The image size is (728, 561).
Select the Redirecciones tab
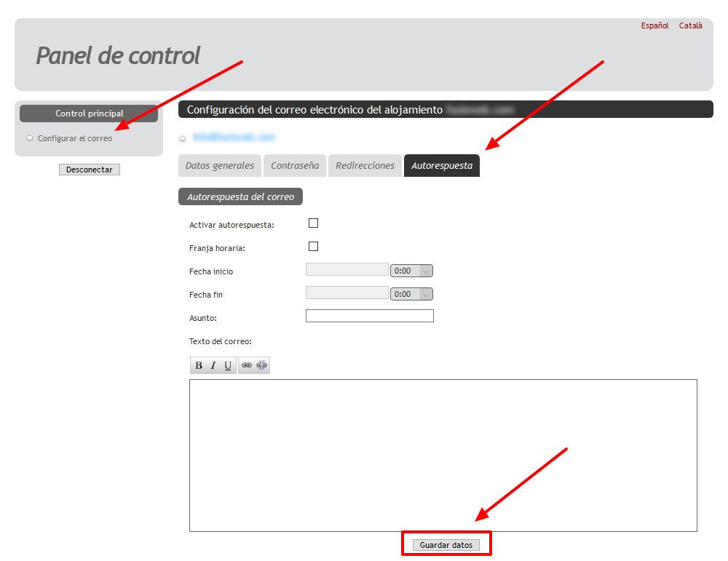[365, 166]
